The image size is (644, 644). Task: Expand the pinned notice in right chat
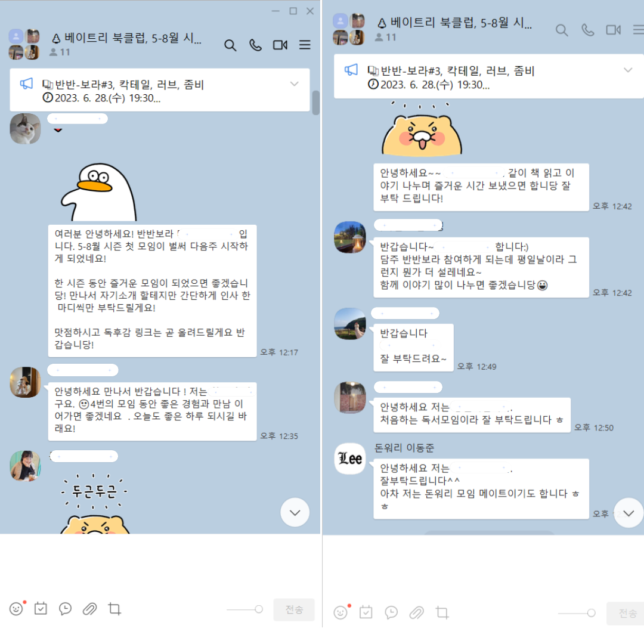point(627,70)
